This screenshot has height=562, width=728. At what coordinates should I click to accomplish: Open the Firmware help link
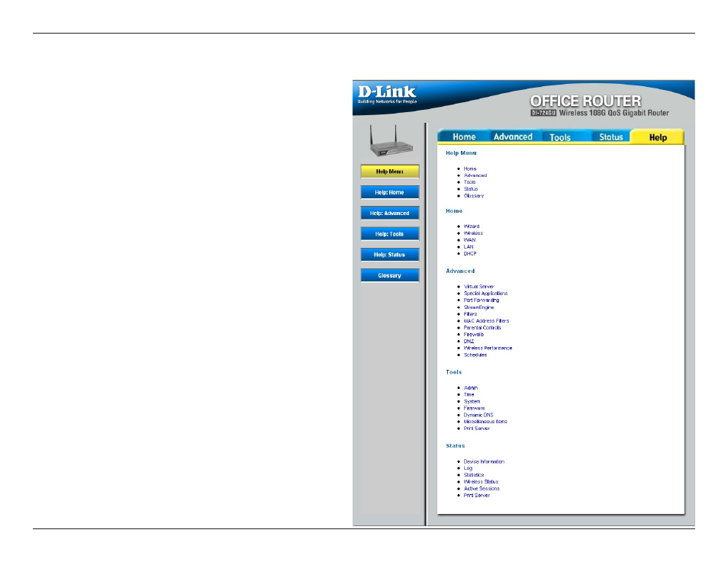click(474, 409)
